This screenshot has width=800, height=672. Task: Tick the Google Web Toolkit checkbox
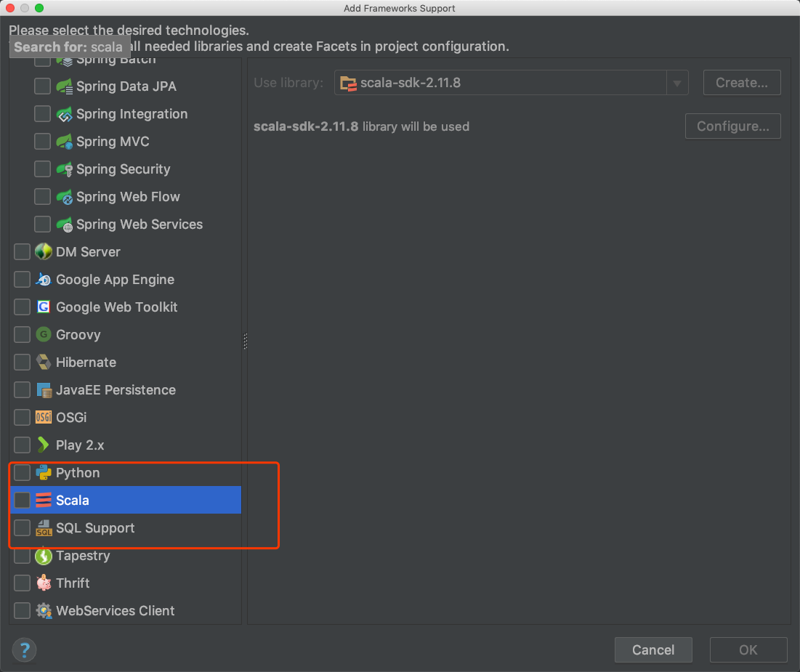coord(22,307)
